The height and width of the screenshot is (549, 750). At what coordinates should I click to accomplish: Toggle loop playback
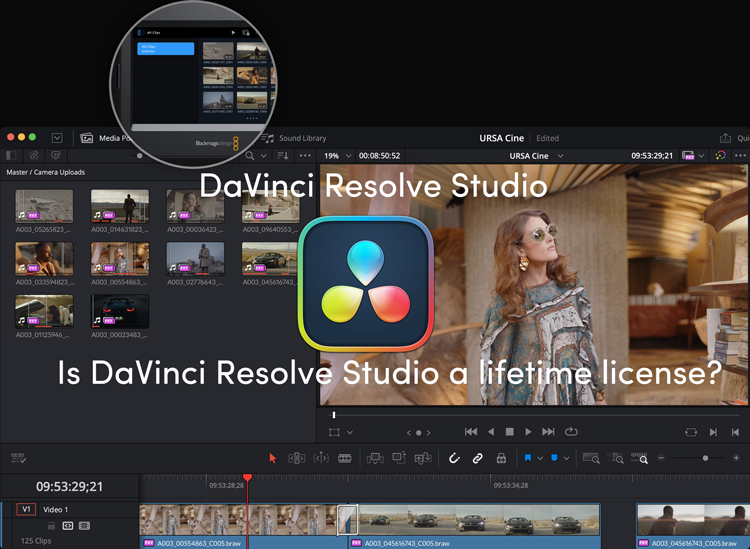[x=571, y=432]
